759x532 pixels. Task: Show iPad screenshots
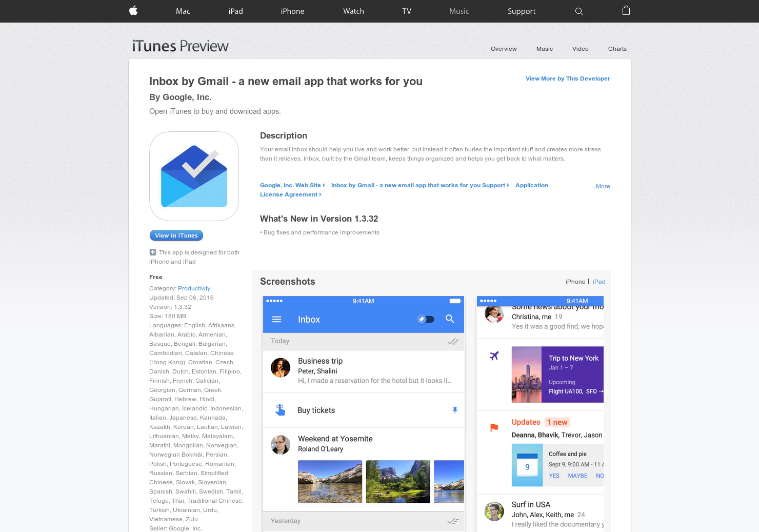(599, 282)
